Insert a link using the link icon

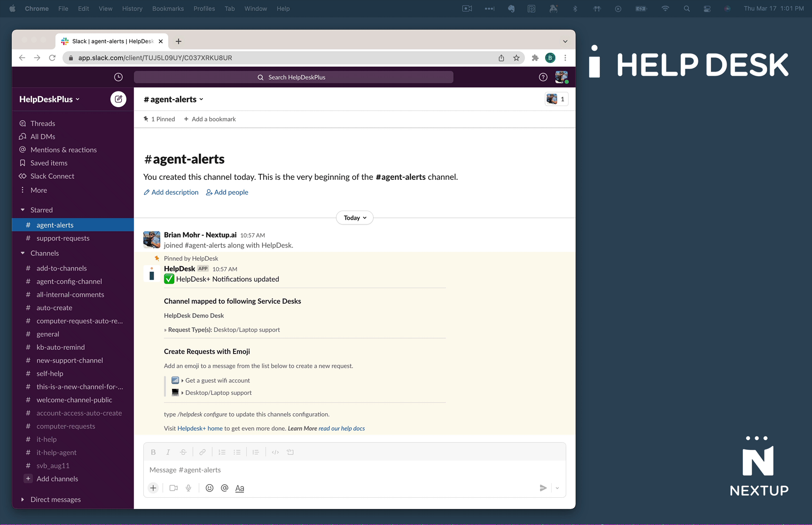click(203, 452)
